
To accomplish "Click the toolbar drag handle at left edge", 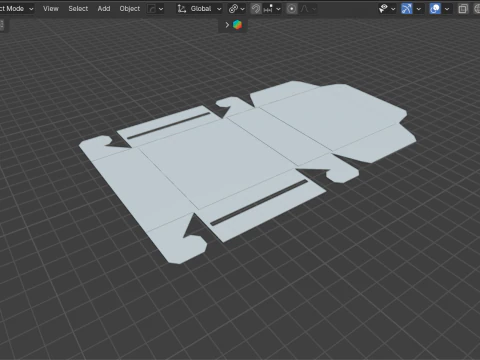I will coord(2,25).
